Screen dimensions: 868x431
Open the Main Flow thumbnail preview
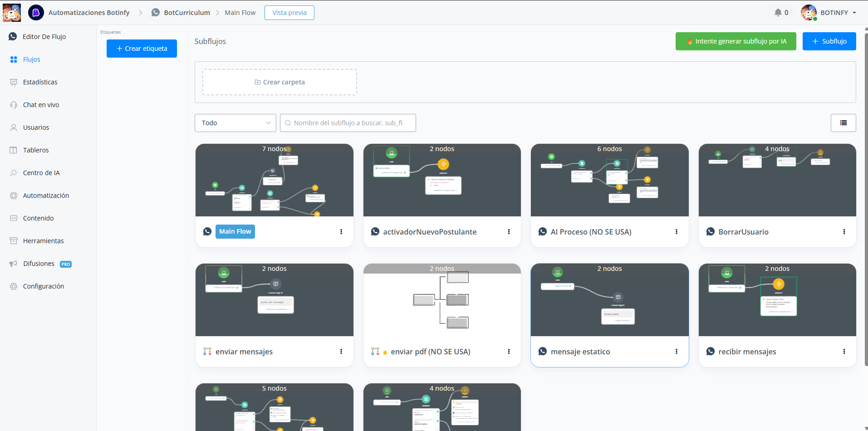click(275, 180)
